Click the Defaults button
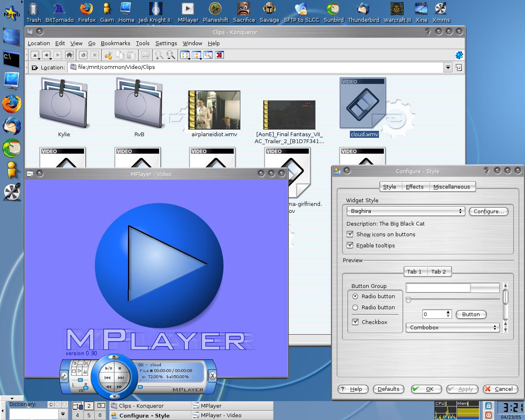This screenshot has width=525, height=420. (388, 389)
